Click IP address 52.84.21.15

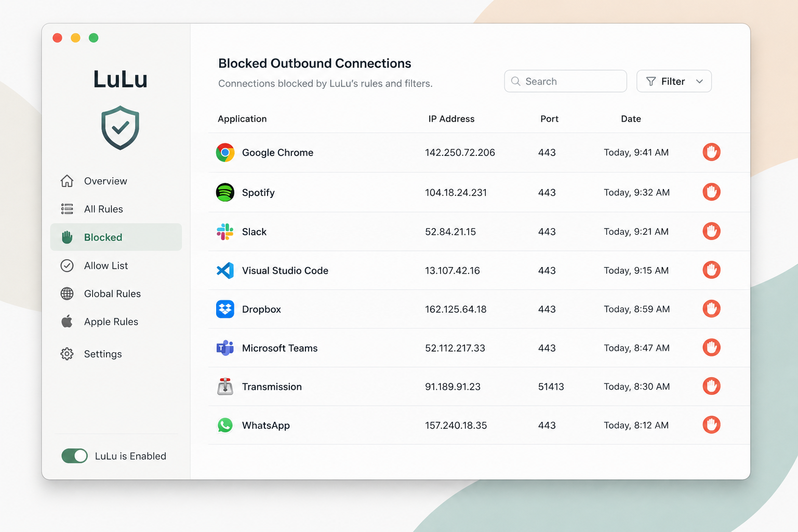tap(450, 232)
